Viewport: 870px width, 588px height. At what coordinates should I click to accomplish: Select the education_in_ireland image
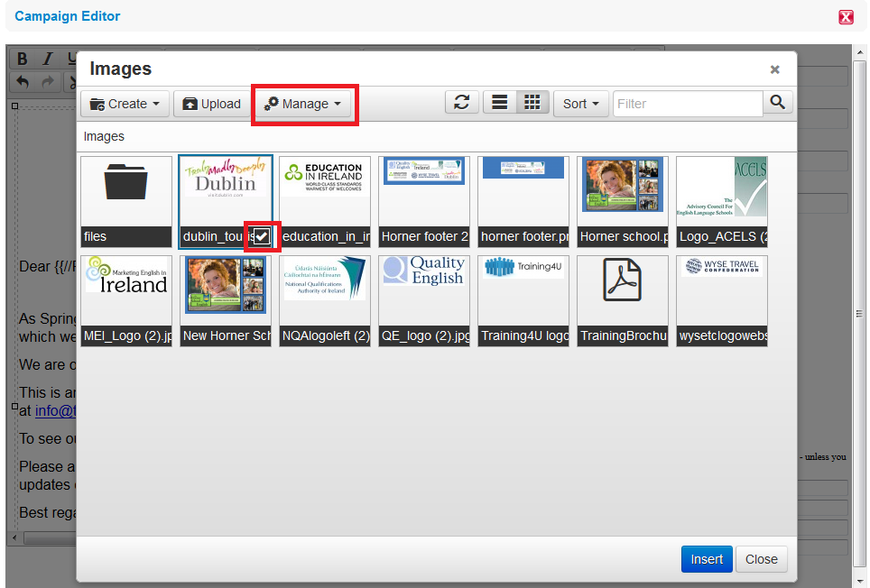coord(325,202)
